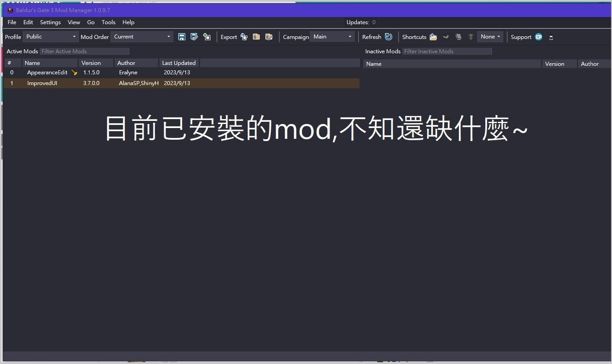
Task: Click the Refresh circular arrow icon
Action: tap(389, 37)
